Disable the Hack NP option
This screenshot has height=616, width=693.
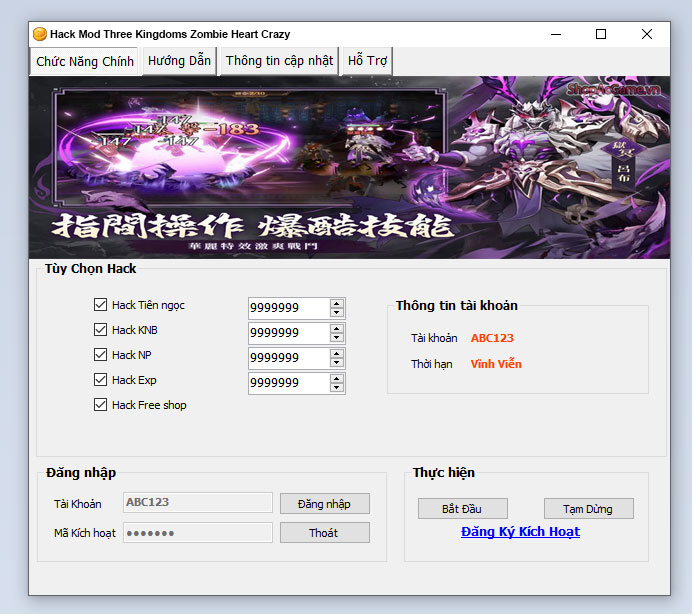pos(100,355)
